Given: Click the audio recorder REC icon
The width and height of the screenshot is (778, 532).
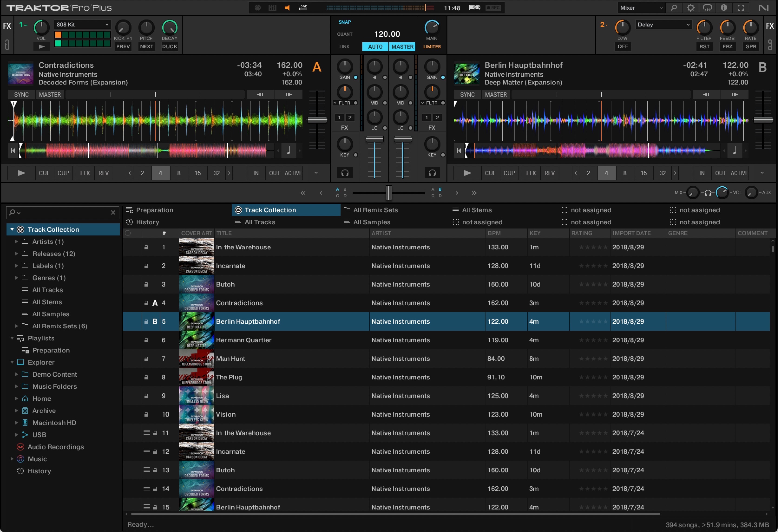Looking at the screenshot, I should [x=493, y=8].
